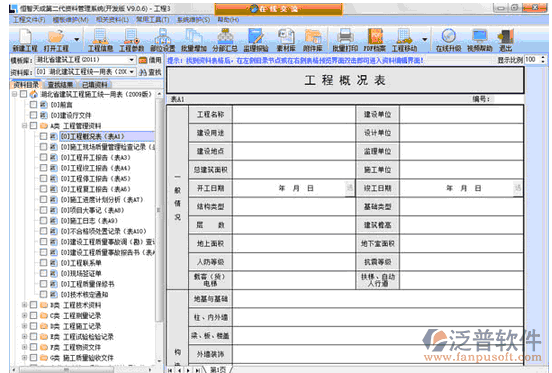
Task: Open a project with 打开工程 icon
Action: 56,40
